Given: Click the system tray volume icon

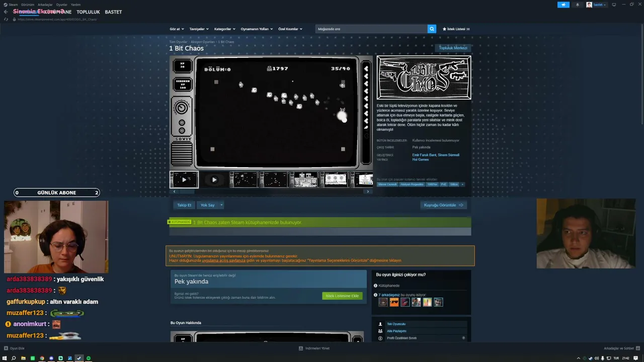Looking at the screenshot, I should [x=597, y=358].
